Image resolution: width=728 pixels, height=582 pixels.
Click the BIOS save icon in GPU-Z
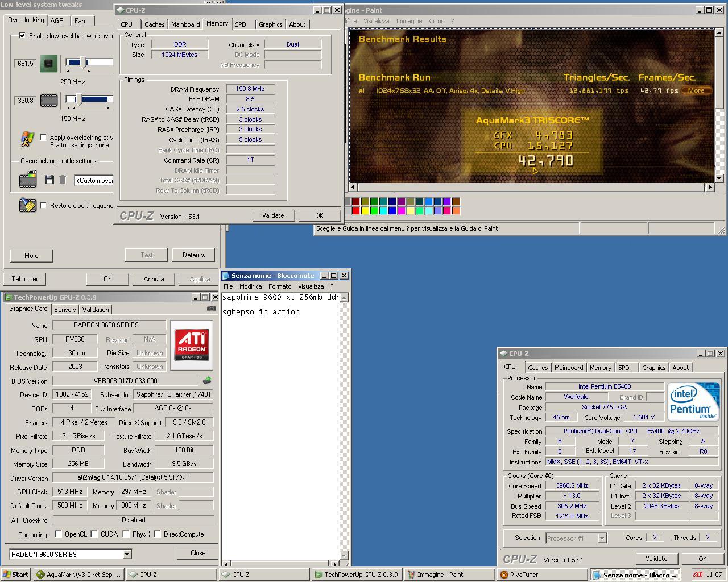207,380
